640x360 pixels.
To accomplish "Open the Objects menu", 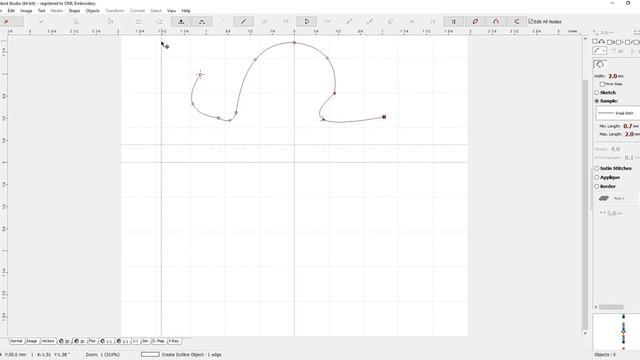I will (x=93, y=11).
